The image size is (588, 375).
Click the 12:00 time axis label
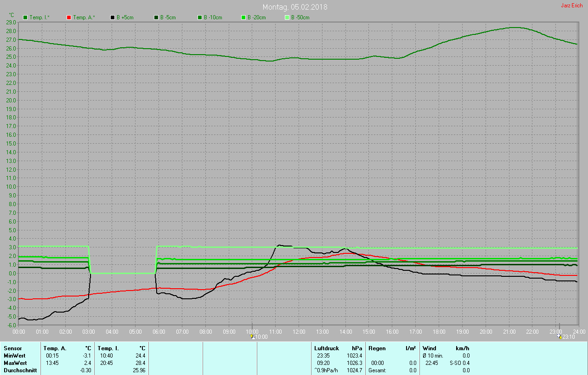[x=299, y=331]
